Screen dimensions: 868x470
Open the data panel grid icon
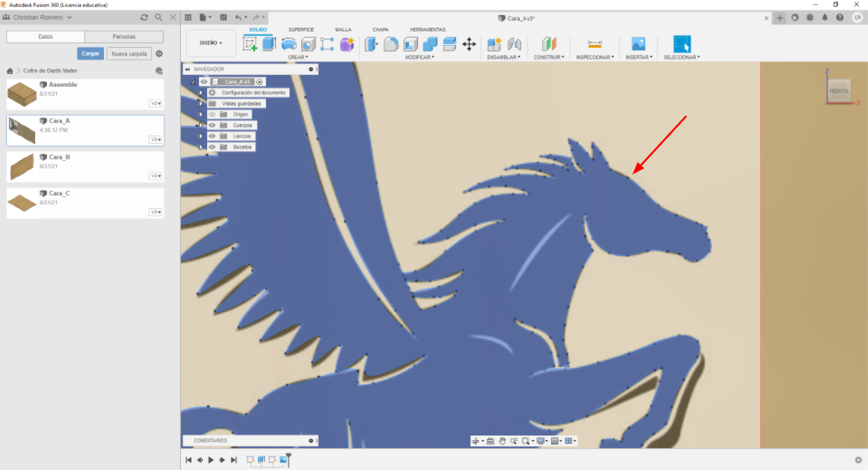coord(188,17)
